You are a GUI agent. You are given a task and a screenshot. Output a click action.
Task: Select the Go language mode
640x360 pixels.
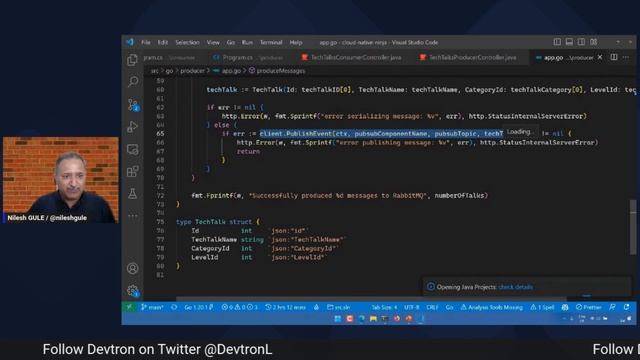tap(449, 307)
